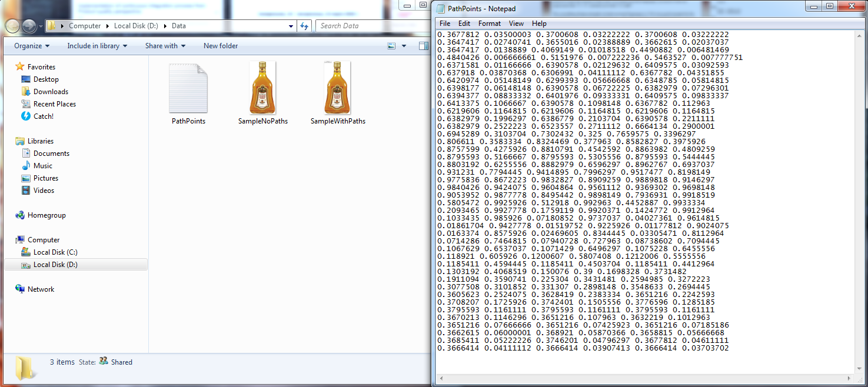This screenshot has height=387, width=868.
Task: Click the Homegroup item in sidebar
Action: (46, 215)
